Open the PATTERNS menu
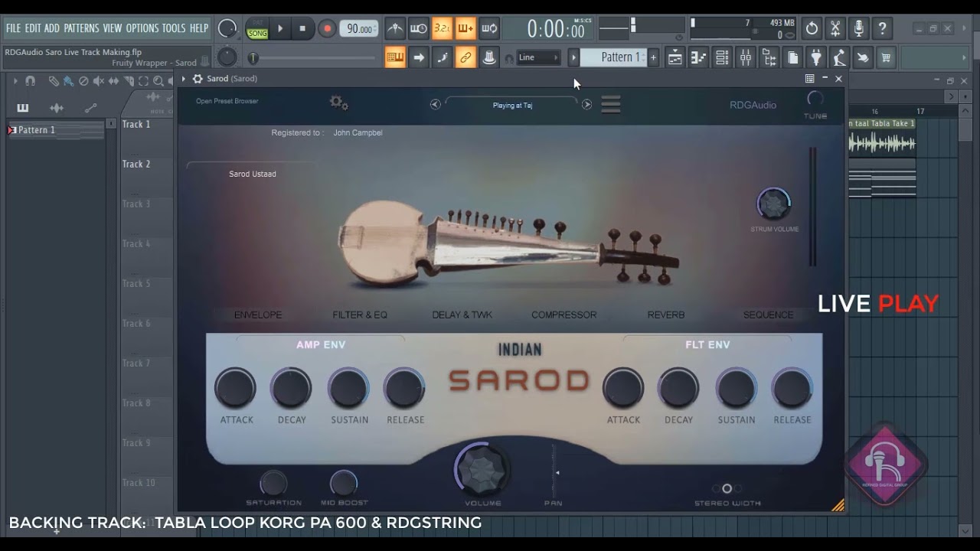Image resolution: width=980 pixels, height=551 pixels. pos(81,28)
